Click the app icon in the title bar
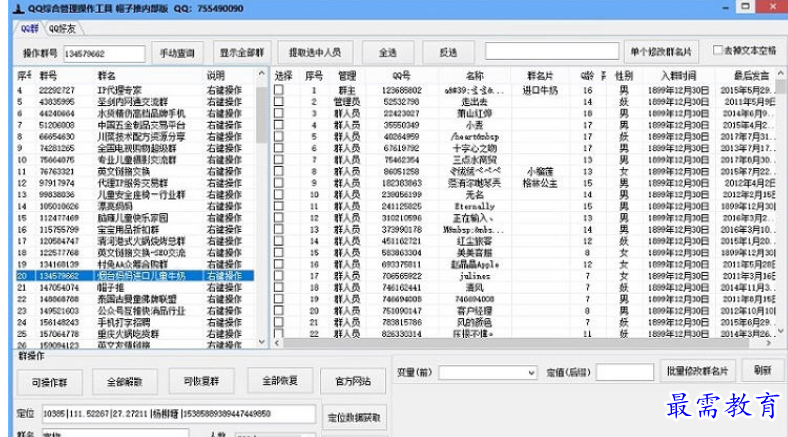This screenshot has height=437, width=788. [18, 8]
